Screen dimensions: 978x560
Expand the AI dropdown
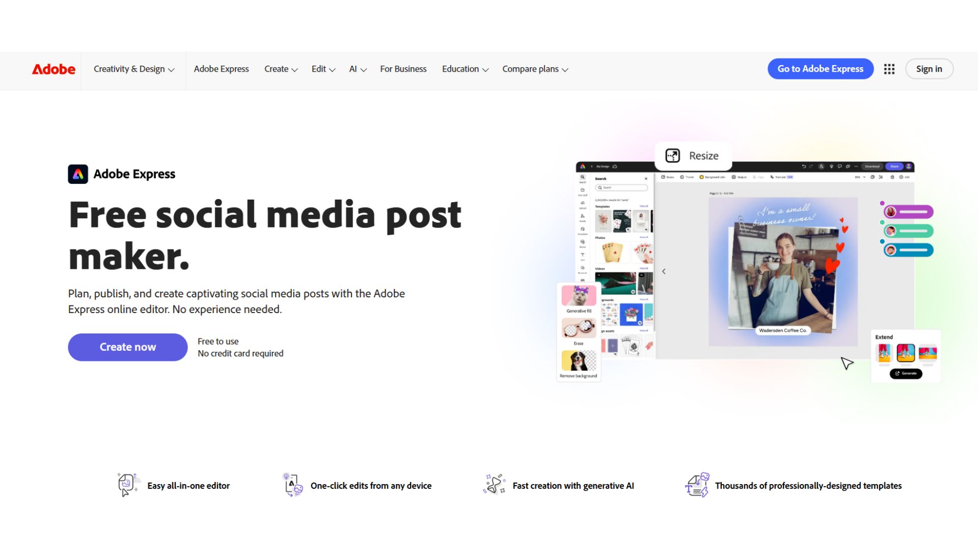point(358,69)
